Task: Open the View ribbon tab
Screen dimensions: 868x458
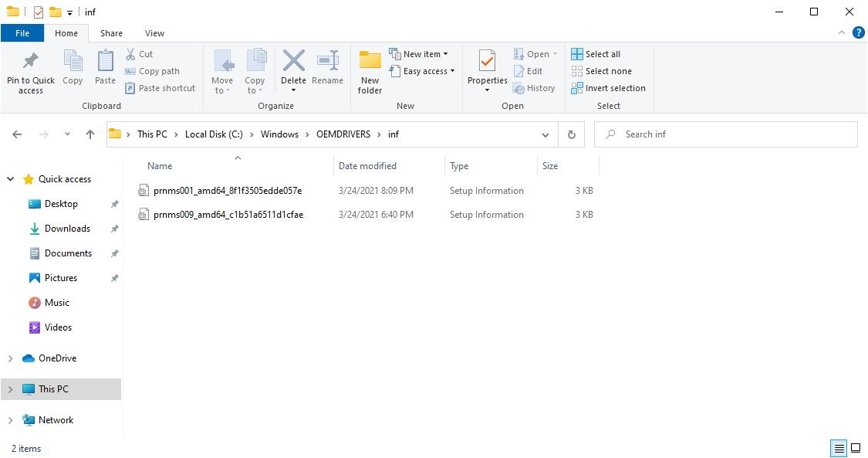Action: (154, 33)
